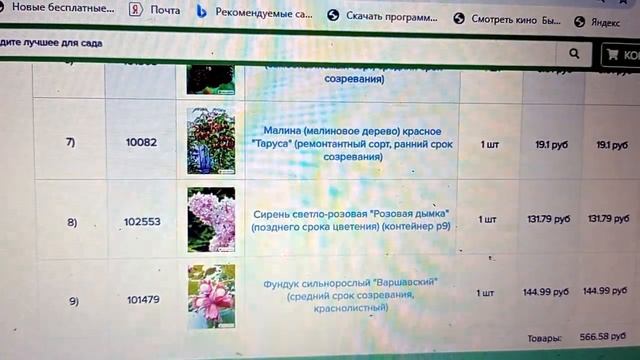
Task: Select row number 9)
Action: click(x=73, y=301)
